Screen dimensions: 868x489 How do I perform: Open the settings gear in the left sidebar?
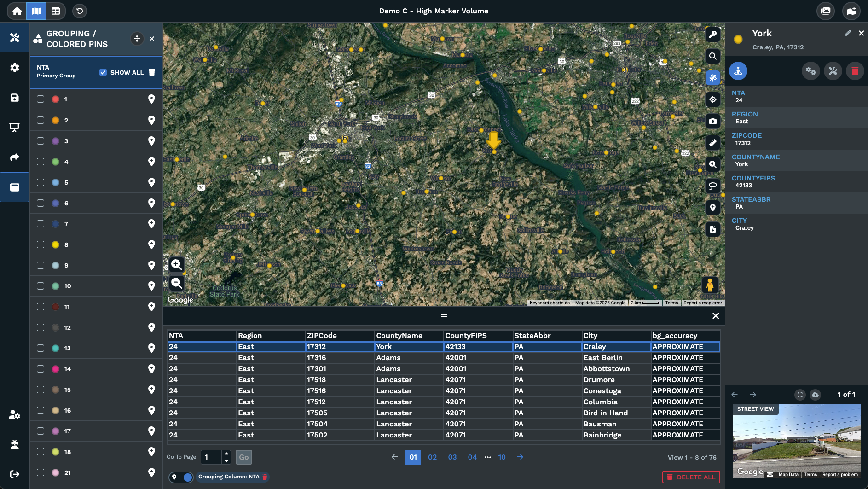click(x=15, y=67)
